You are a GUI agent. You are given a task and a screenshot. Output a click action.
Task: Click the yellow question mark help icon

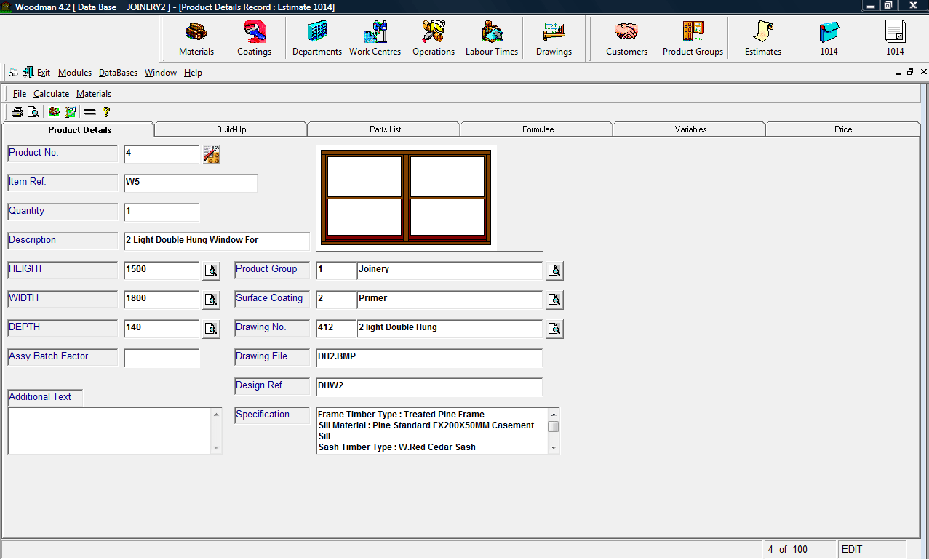click(x=106, y=112)
